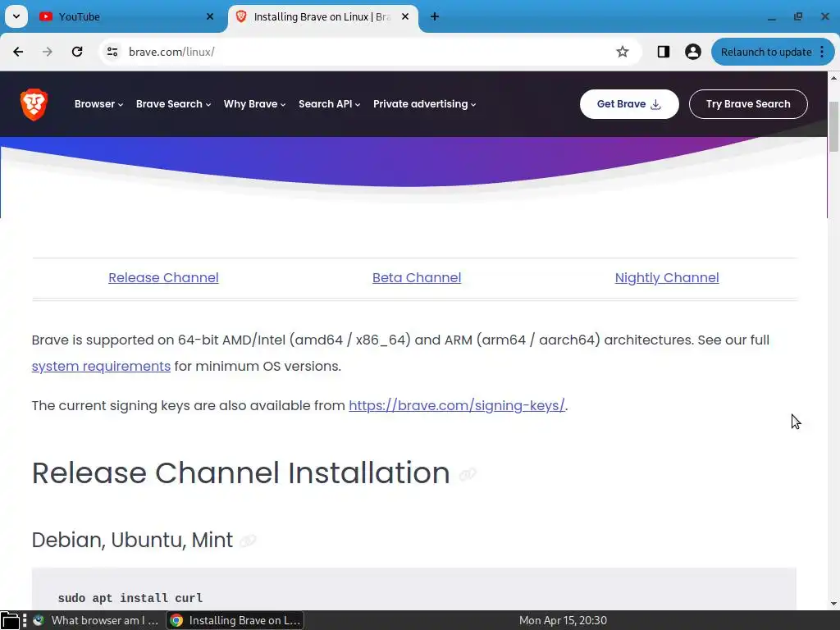
Task: Click the Chrome icon in taskbar button
Action: tap(176, 620)
